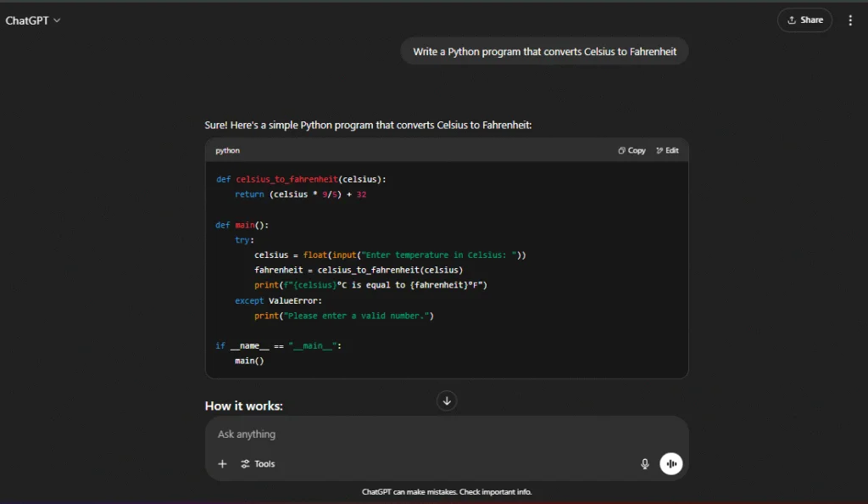Click the 'fahrenheit = celsius_to_fahrenheit(celsius)' line

pos(359,271)
